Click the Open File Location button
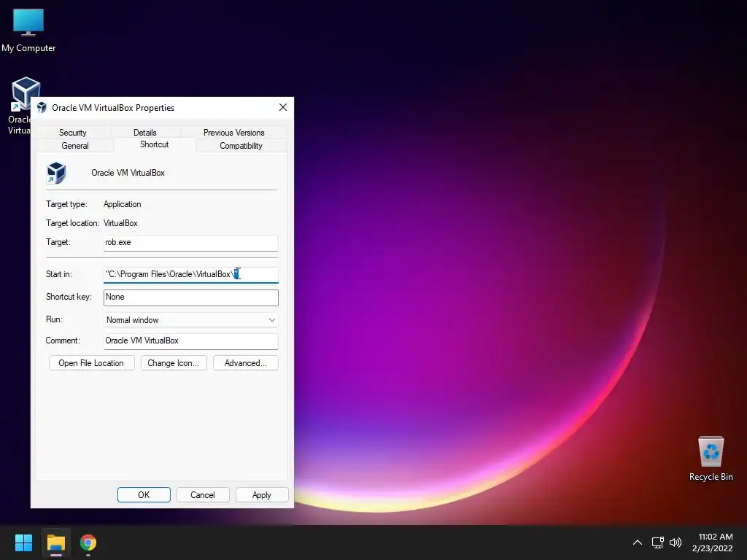The image size is (747, 560). pyautogui.click(x=91, y=363)
